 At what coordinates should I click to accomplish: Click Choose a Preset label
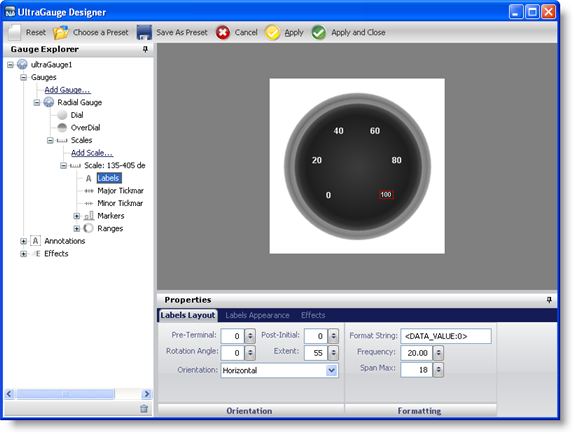pyautogui.click(x=101, y=32)
